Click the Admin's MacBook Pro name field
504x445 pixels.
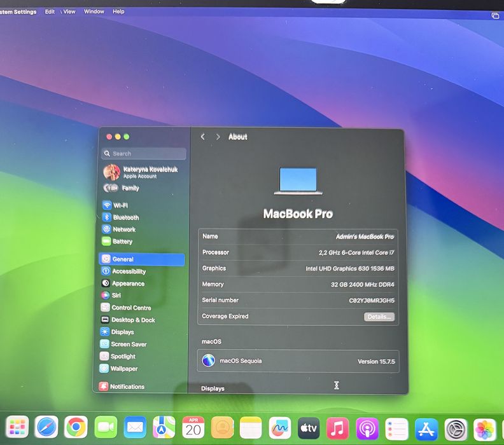(x=365, y=236)
